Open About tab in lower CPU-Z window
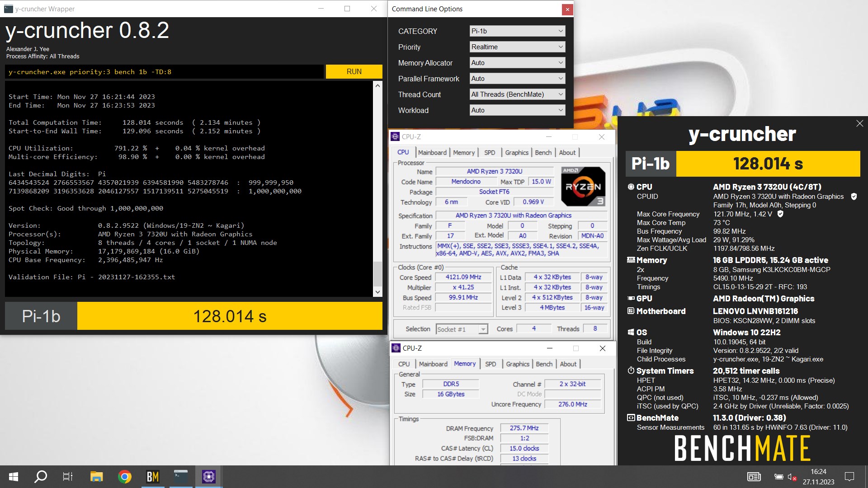868x488 pixels. (x=568, y=364)
